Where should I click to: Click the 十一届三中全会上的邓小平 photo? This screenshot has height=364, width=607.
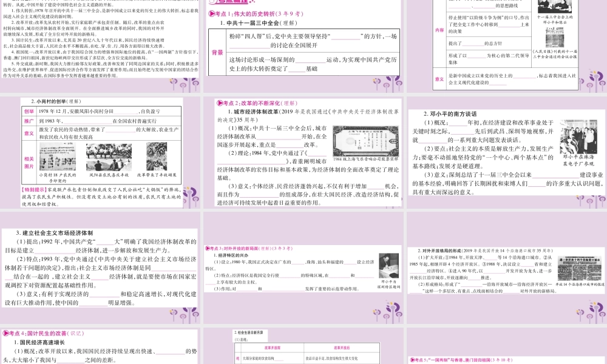pos(554,7)
